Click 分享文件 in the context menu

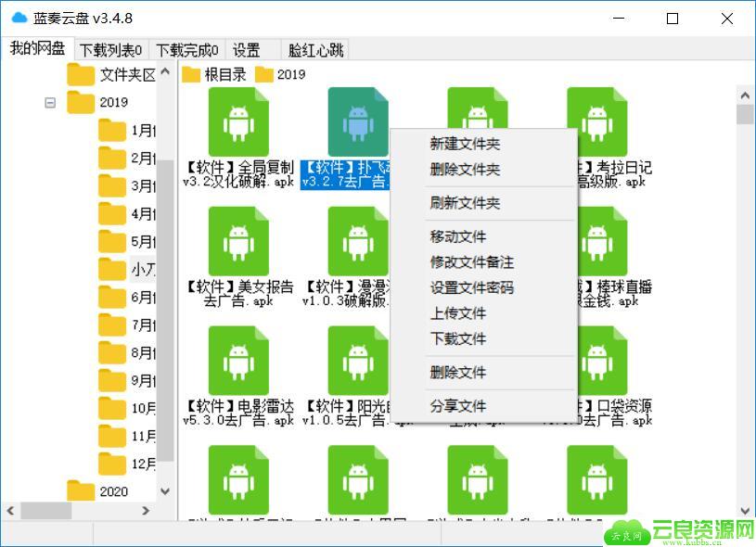457,406
